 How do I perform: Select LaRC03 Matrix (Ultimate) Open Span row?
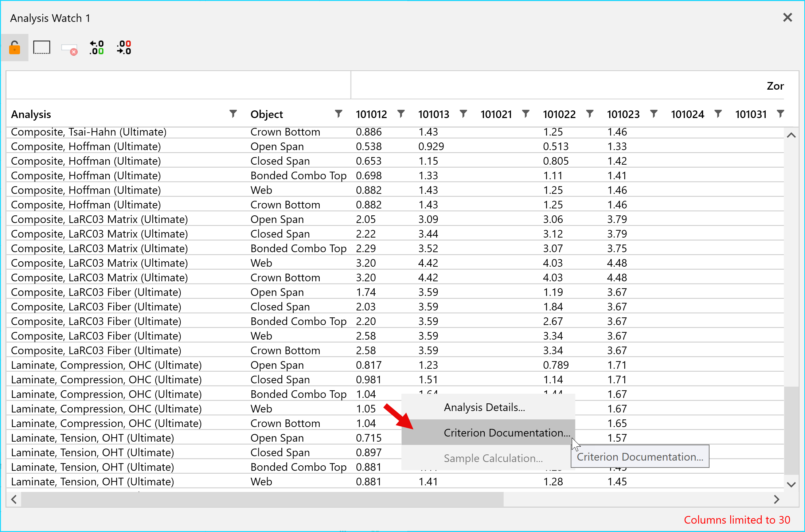click(x=395, y=219)
